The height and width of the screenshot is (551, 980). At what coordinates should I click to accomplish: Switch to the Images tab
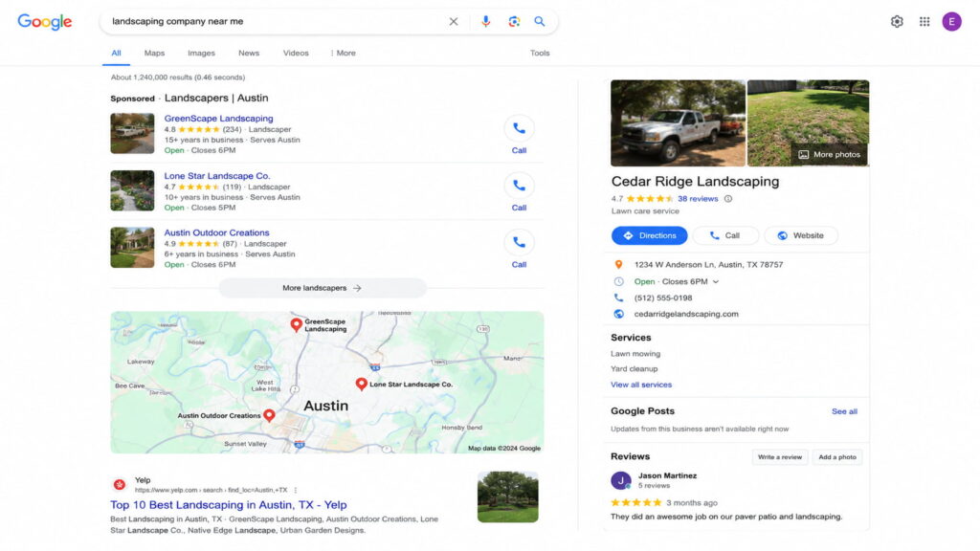pyautogui.click(x=201, y=54)
